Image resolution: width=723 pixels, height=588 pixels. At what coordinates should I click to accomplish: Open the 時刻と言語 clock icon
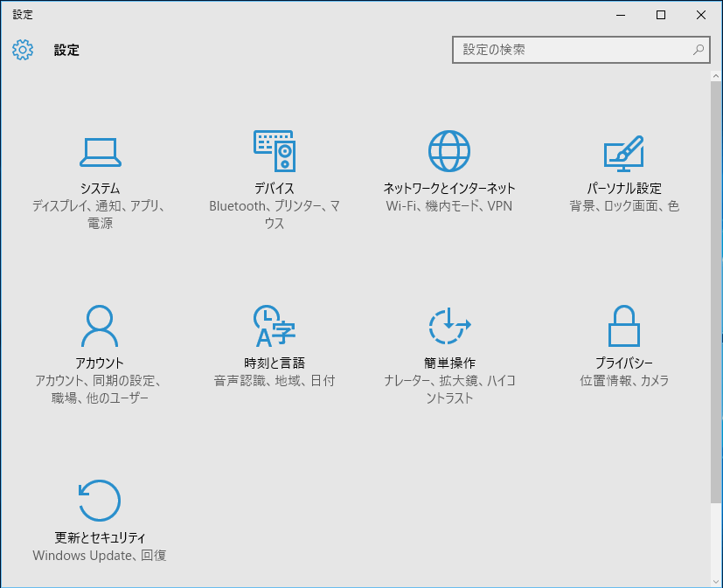(x=275, y=326)
